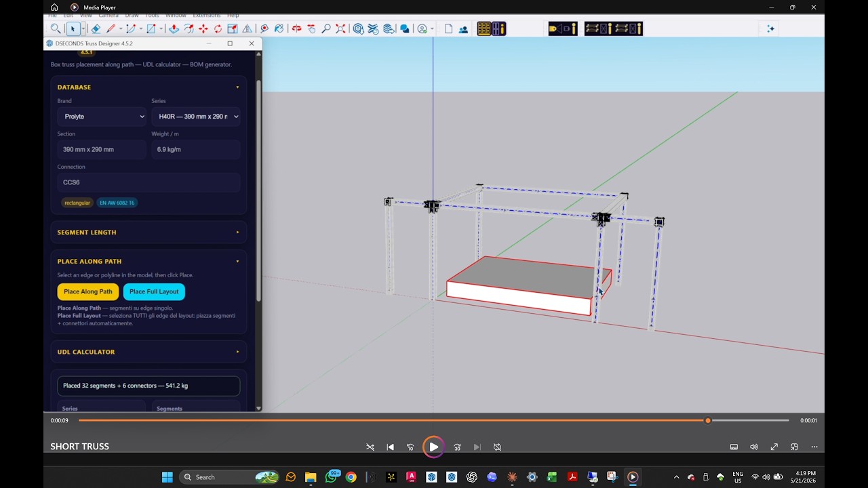This screenshot has width=868, height=488.
Task: Open File Explorer from taskbar
Action: coord(311,477)
